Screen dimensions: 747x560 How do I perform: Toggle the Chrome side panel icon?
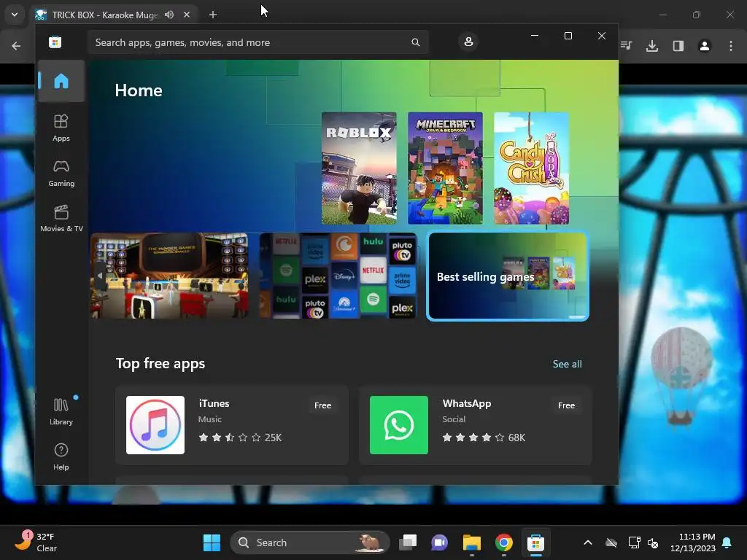tap(678, 46)
